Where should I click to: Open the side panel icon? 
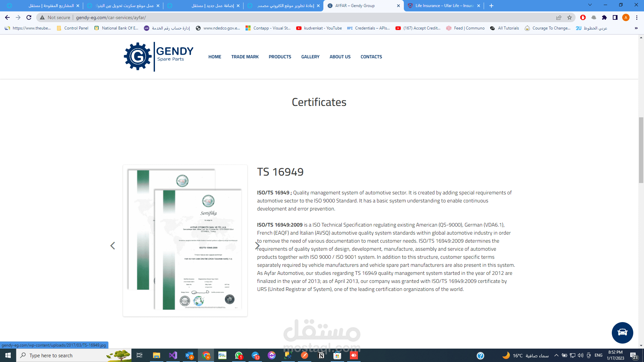(x=615, y=17)
